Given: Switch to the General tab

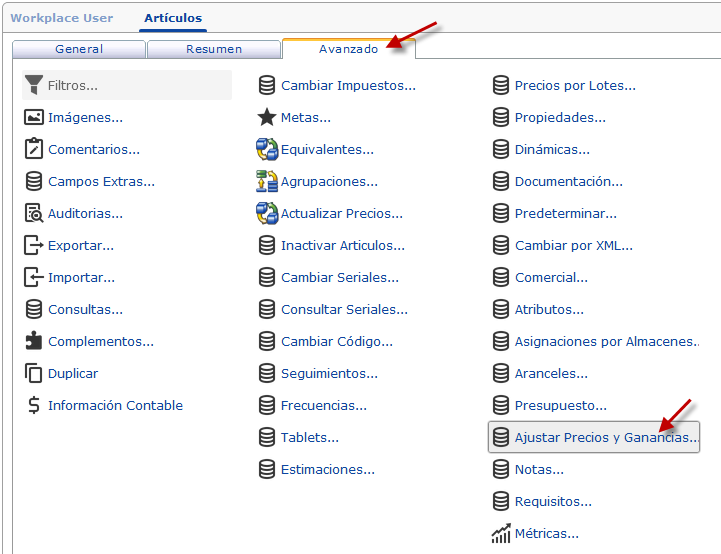Looking at the screenshot, I should (79, 49).
